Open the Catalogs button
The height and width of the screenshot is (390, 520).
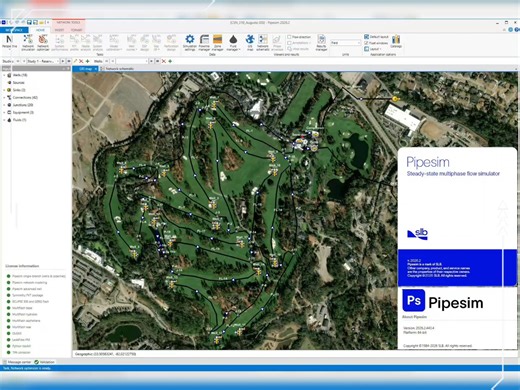tap(396, 41)
